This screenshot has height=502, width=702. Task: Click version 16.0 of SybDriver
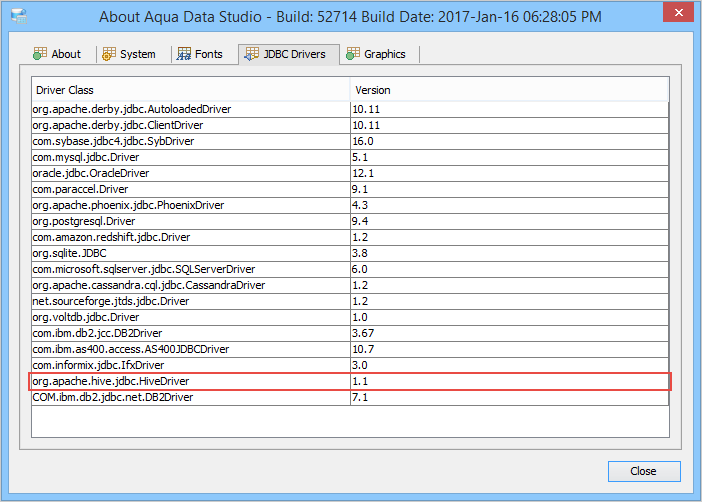point(363,142)
